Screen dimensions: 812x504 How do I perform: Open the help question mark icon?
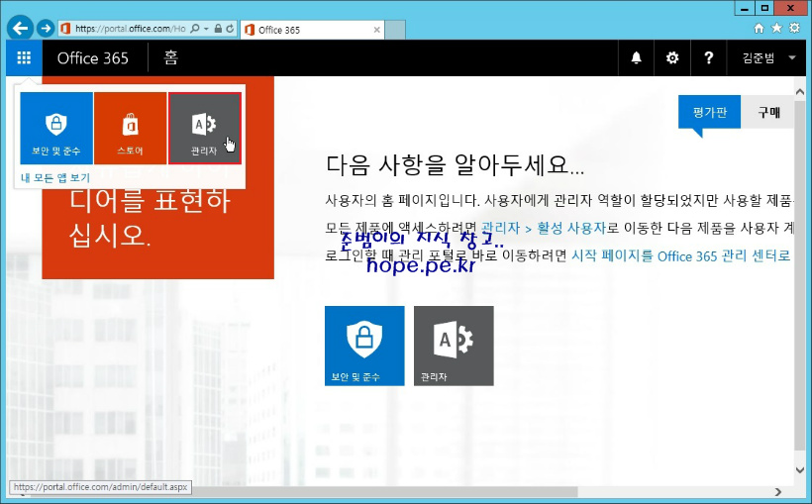click(x=708, y=57)
